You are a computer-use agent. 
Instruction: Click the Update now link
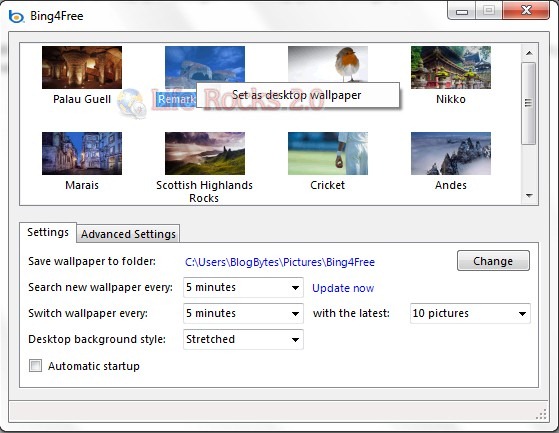[343, 288]
